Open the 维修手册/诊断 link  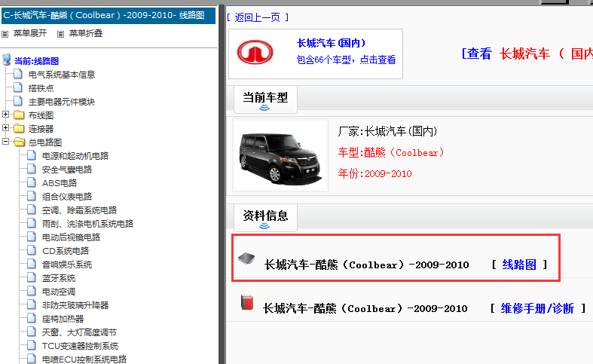pos(537,308)
